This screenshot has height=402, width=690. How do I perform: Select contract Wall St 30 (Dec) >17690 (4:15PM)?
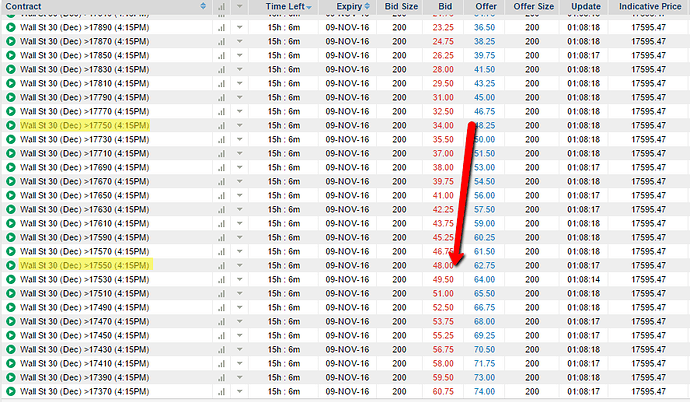click(x=84, y=168)
